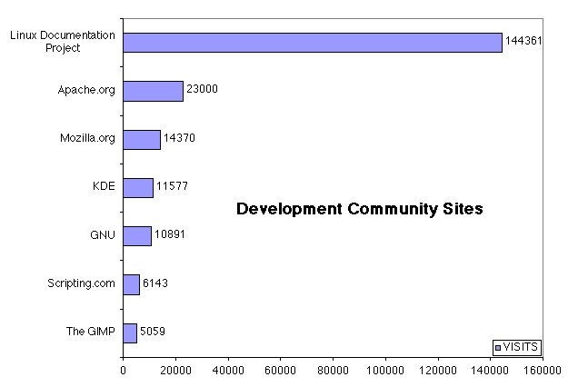588x387 pixels.
Task: Click the Development Community Sites title
Action: pos(359,209)
